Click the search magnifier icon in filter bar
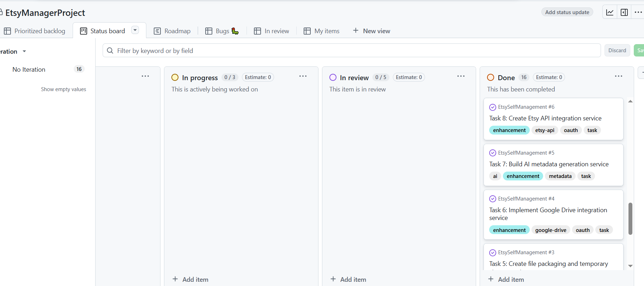644x286 pixels. pyautogui.click(x=110, y=50)
